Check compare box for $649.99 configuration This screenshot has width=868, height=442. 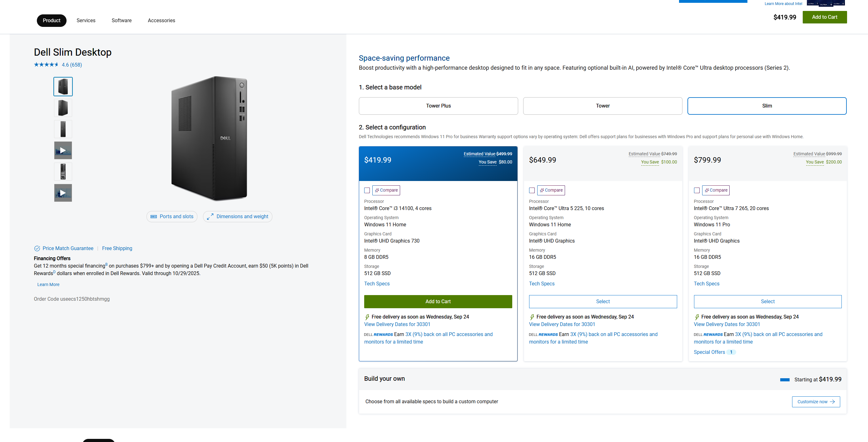(532, 190)
